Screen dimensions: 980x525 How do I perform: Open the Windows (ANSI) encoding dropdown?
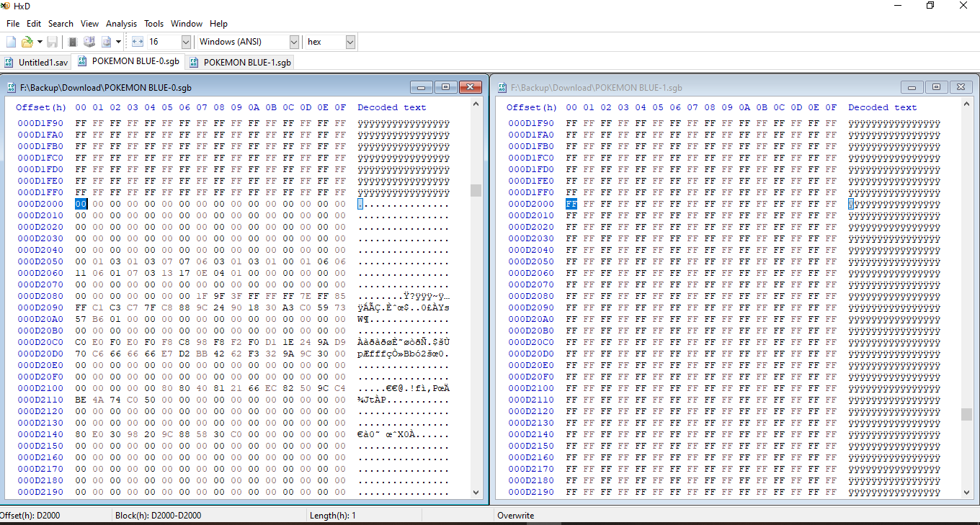coord(293,42)
